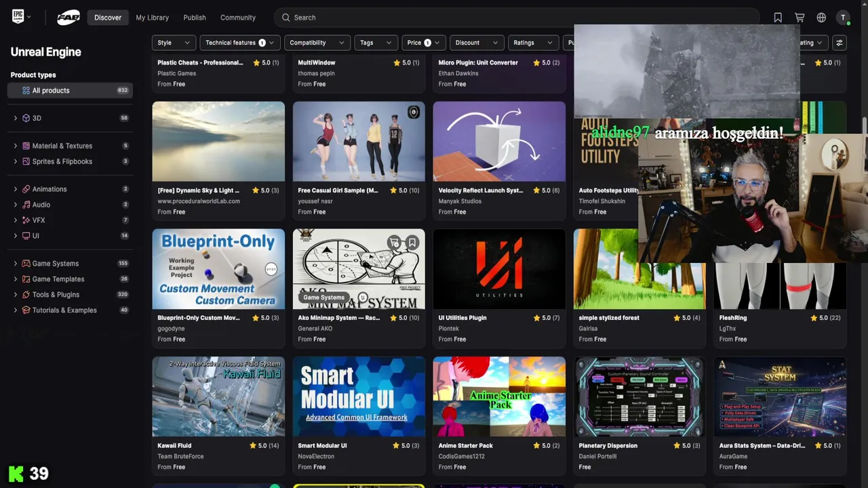Expand the VFX chevron
Screen dimensions: 868x488
point(16,220)
